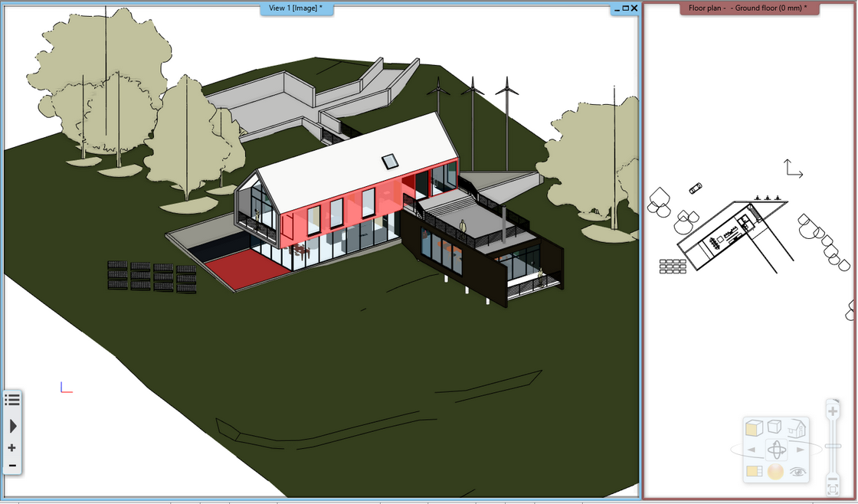Click the plus at the zoom slider top
The height and width of the screenshot is (504, 858).
tap(832, 411)
